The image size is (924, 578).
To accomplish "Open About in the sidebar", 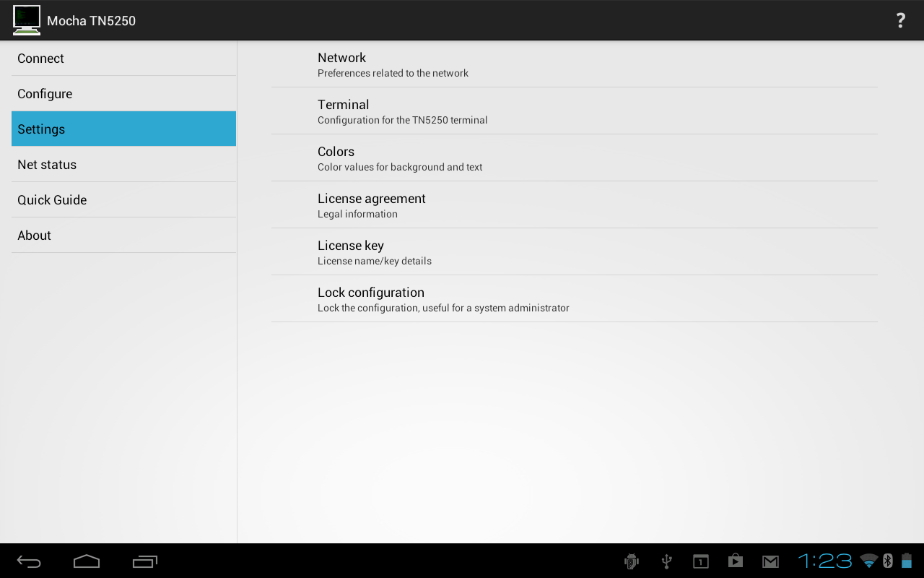I will (123, 236).
